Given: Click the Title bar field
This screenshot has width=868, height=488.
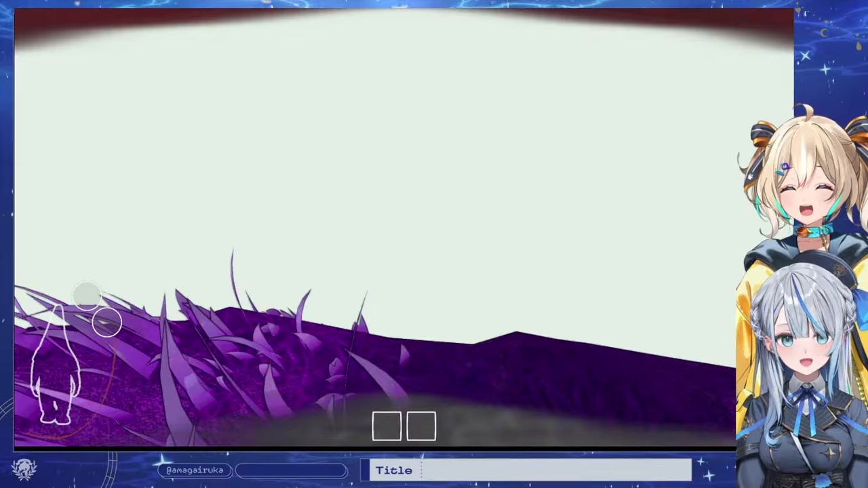Looking at the screenshot, I should coord(526,470).
